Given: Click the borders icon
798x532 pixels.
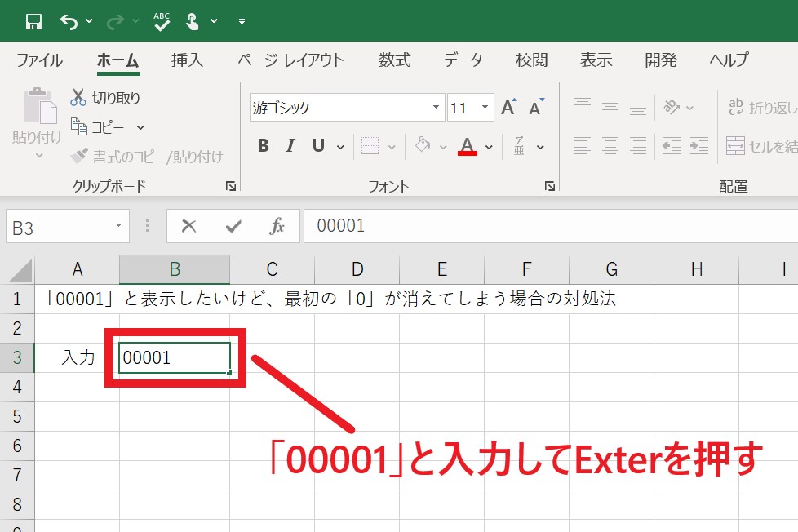Looking at the screenshot, I should click(370, 147).
